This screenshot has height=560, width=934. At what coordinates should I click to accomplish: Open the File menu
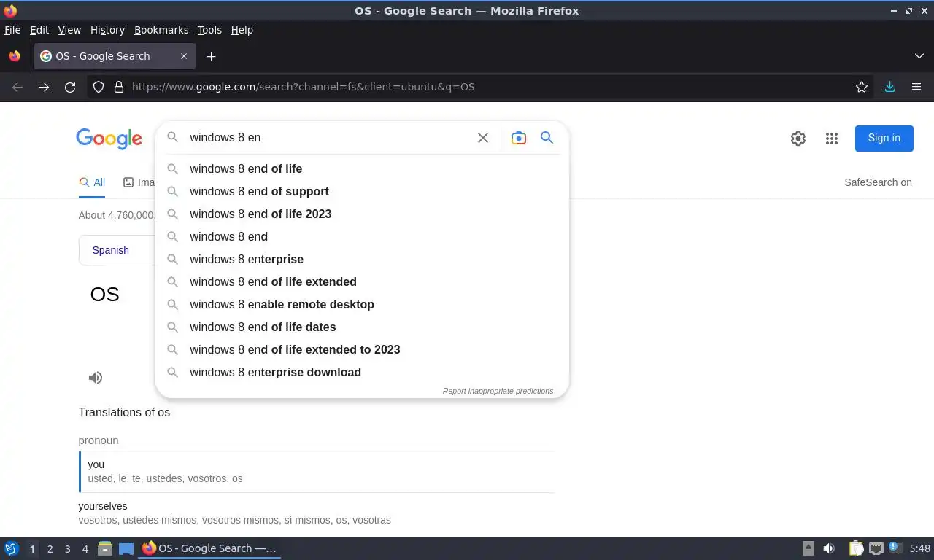pos(12,30)
